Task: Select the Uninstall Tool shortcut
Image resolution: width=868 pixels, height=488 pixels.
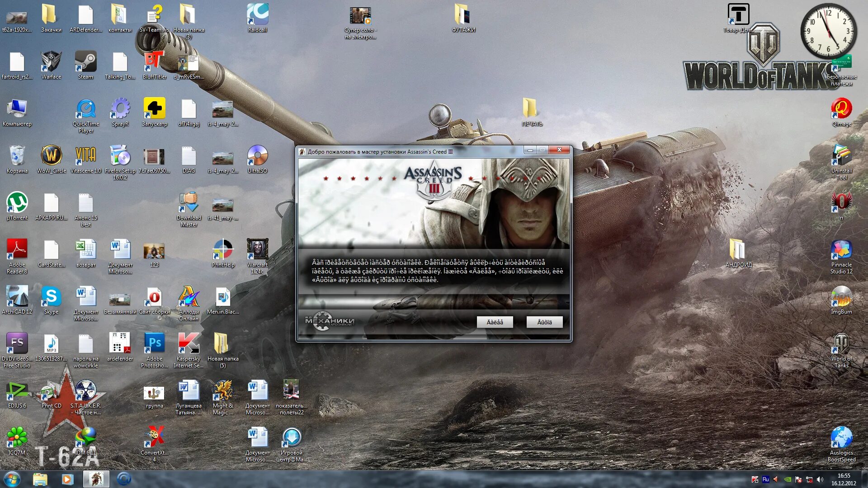Action: [x=841, y=163]
